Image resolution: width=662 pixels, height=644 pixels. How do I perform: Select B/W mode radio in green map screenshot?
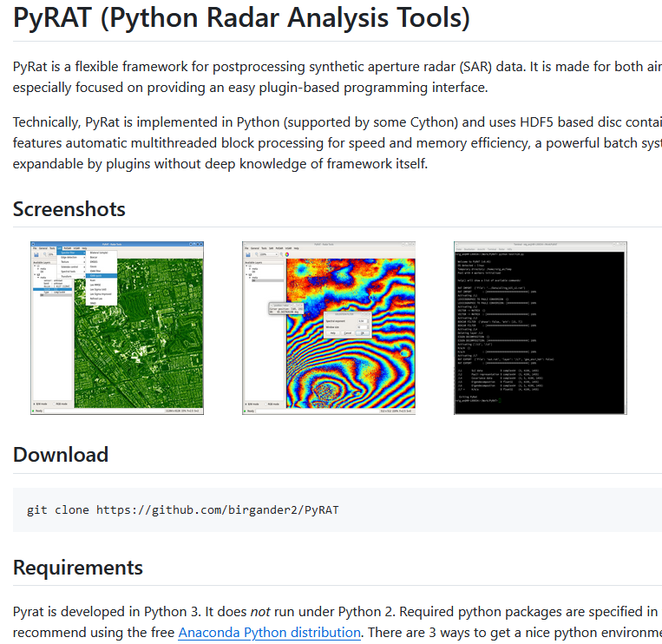tap(34, 404)
